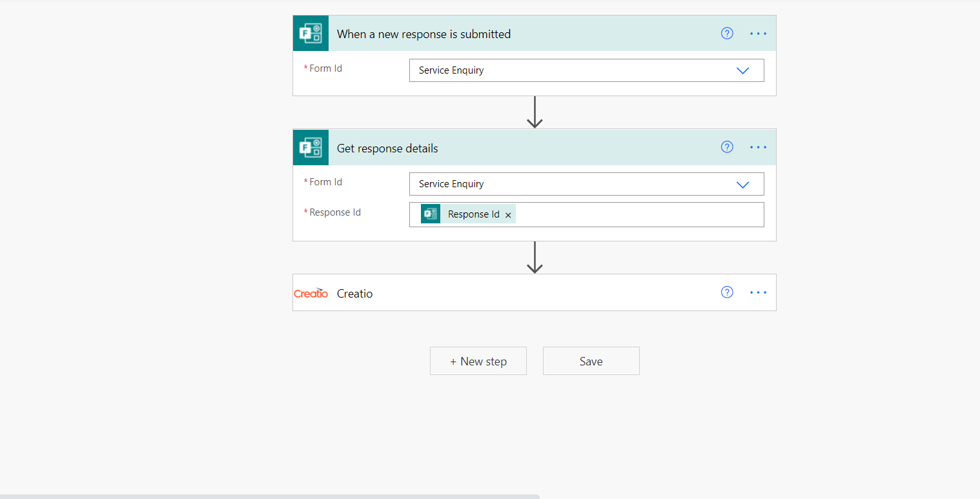980x499 pixels.
Task: Click the Creatio logo icon
Action: coord(311,293)
